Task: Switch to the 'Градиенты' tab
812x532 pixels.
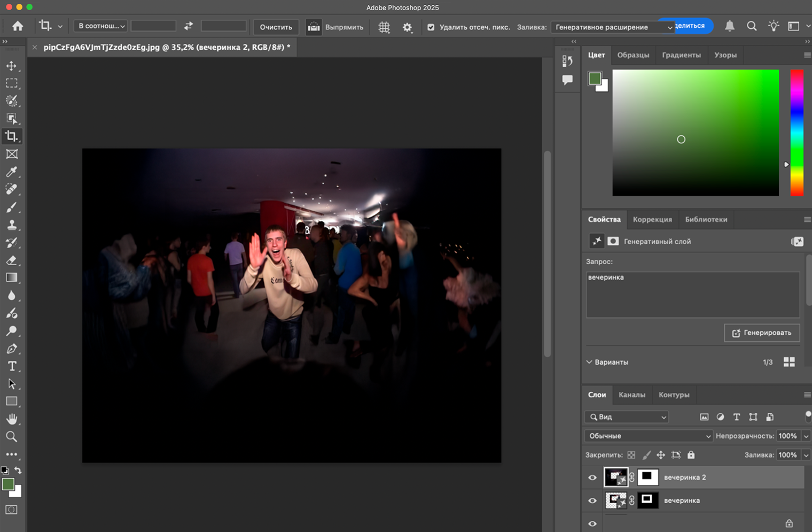Action: pyautogui.click(x=681, y=55)
